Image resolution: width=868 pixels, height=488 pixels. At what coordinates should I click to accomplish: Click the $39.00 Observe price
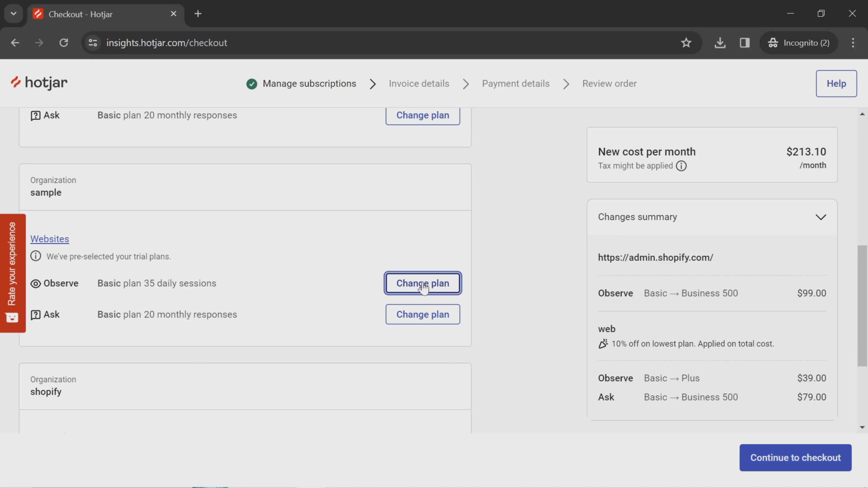click(x=811, y=378)
